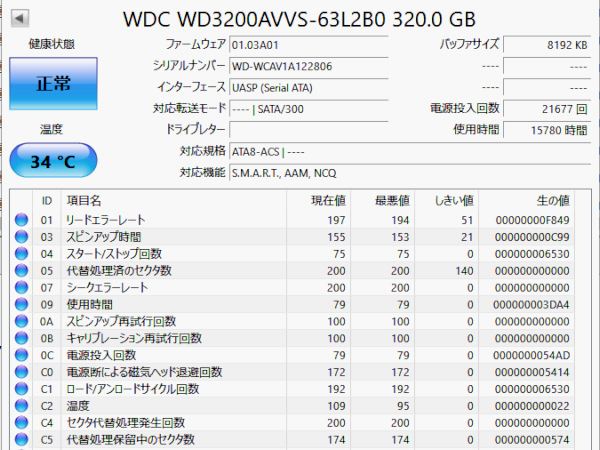600x450 pixels.
Task: Click the standard field ATA8-ACS
Action: (x=410, y=152)
